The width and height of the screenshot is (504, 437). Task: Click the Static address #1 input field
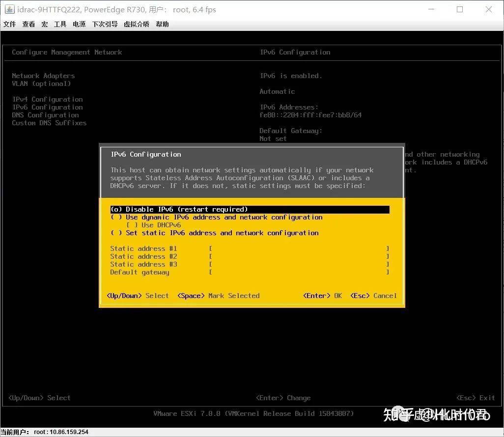coord(295,248)
